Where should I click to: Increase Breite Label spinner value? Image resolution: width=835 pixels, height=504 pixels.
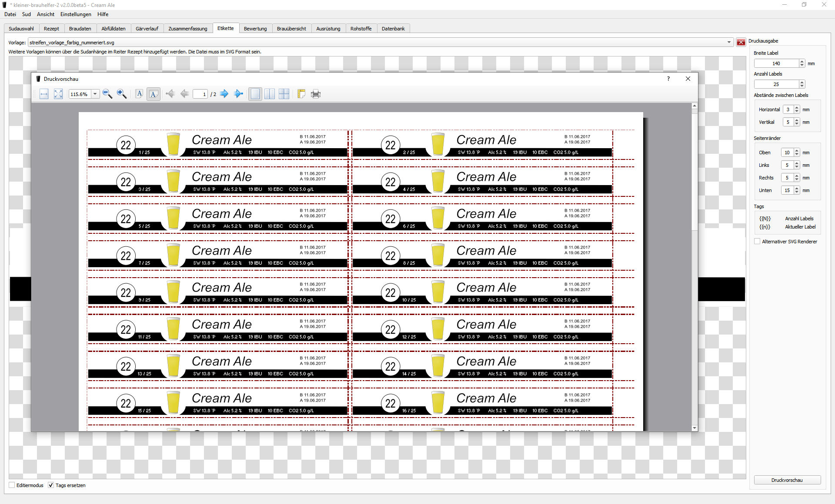(x=802, y=62)
